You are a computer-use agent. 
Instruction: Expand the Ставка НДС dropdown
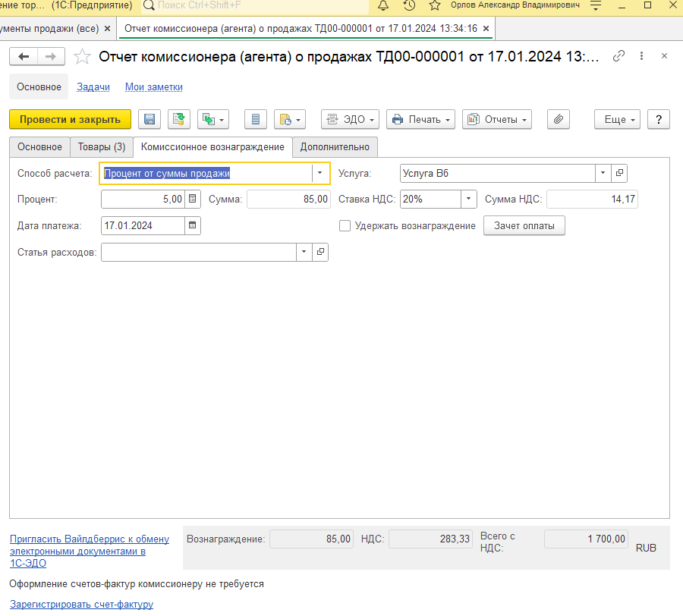[x=469, y=200]
